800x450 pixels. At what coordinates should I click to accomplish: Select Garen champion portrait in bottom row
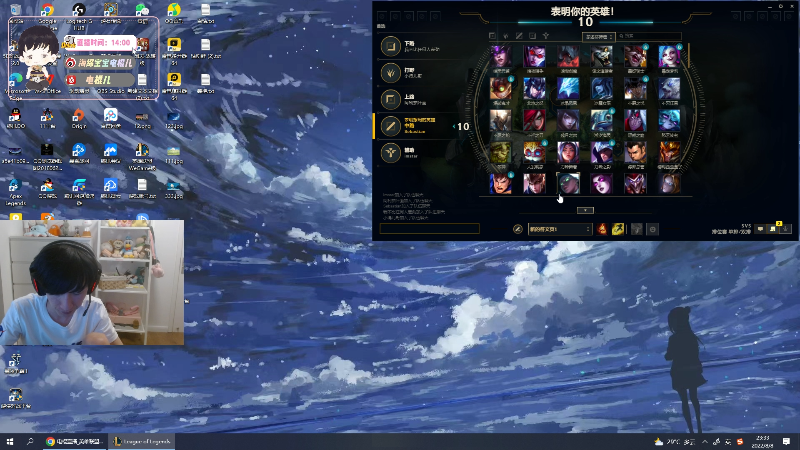pyautogui.click(x=501, y=184)
